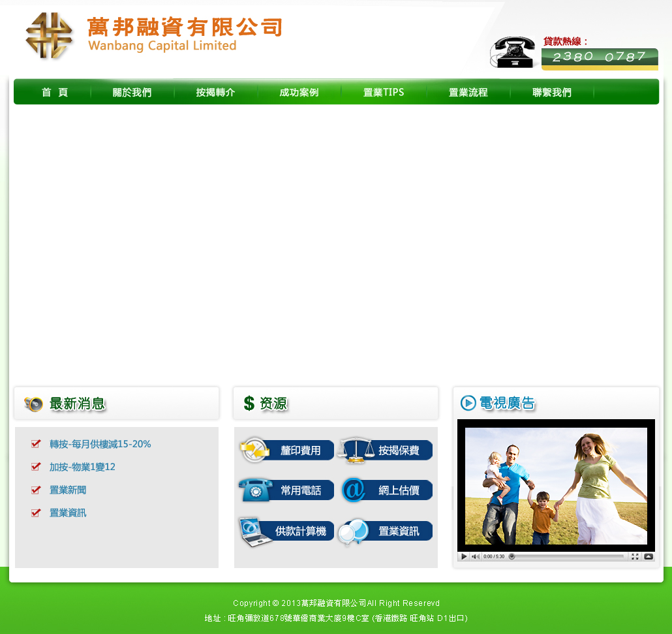Toggle fullscreen on the video player

[635, 557]
